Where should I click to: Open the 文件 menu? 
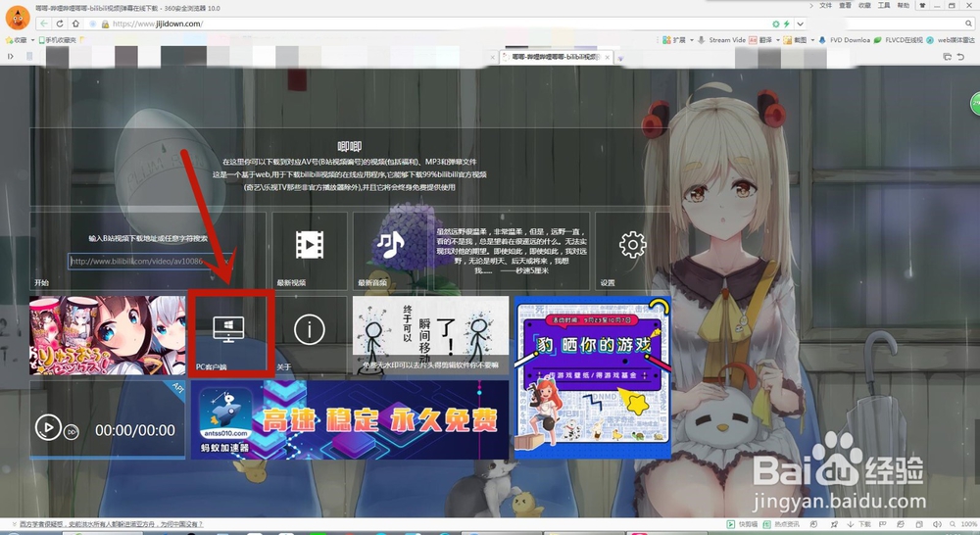coord(825,6)
